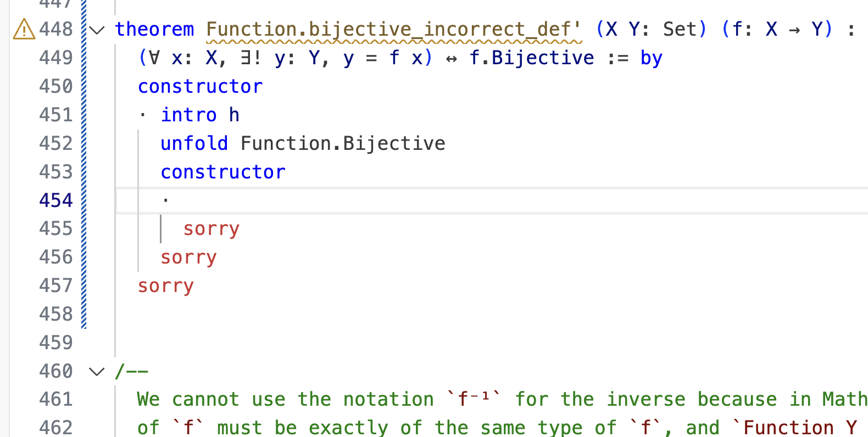
Task: Click 'constructor' on line 450
Action: [200, 86]
